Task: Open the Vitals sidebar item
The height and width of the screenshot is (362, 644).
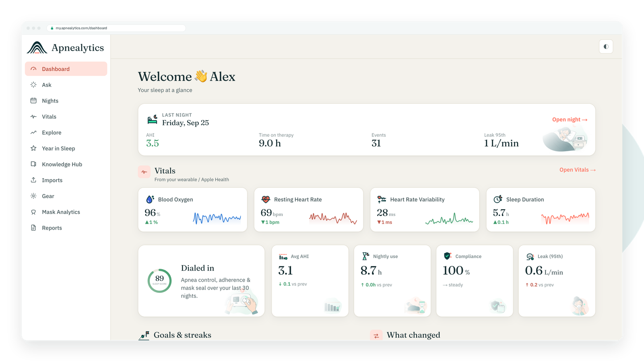Action: pos(66,117)
